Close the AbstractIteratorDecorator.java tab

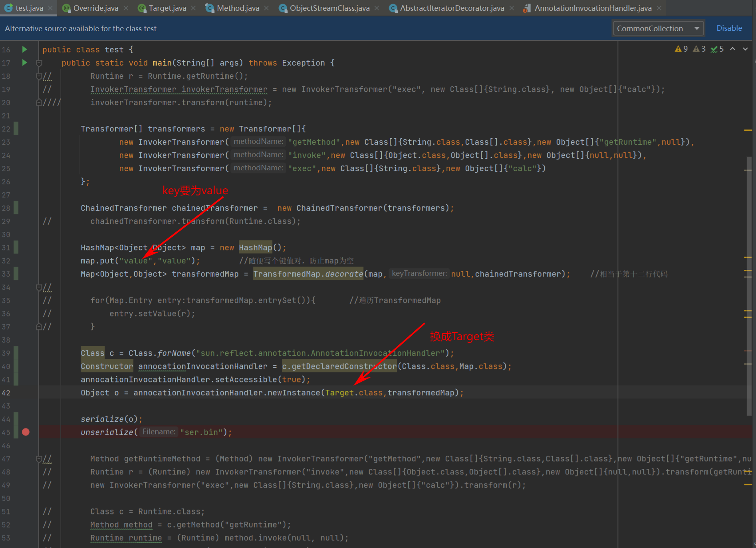(512, 8)
